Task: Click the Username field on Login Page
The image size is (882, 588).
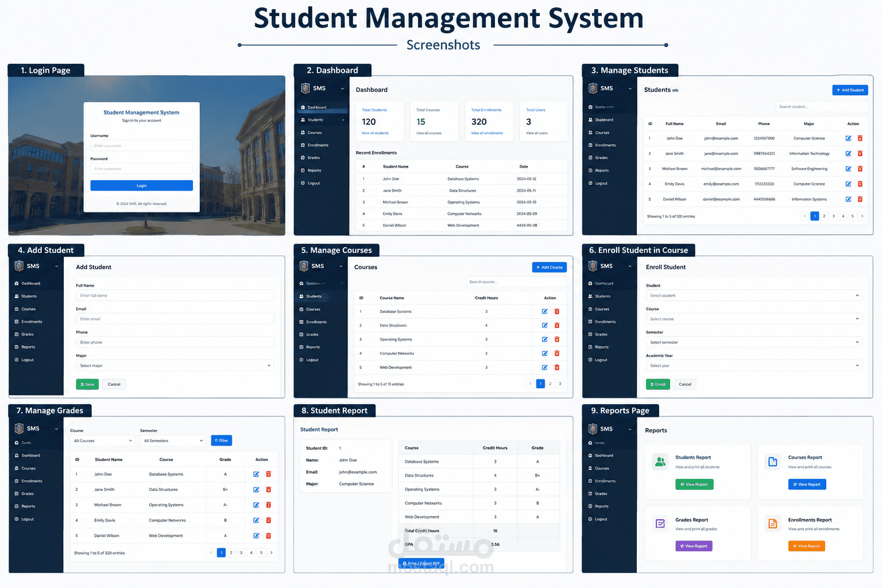Action: pos(142,146)
